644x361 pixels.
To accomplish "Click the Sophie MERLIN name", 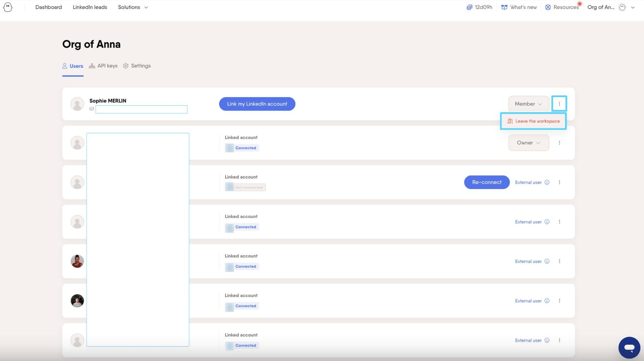I will (108, 101).
